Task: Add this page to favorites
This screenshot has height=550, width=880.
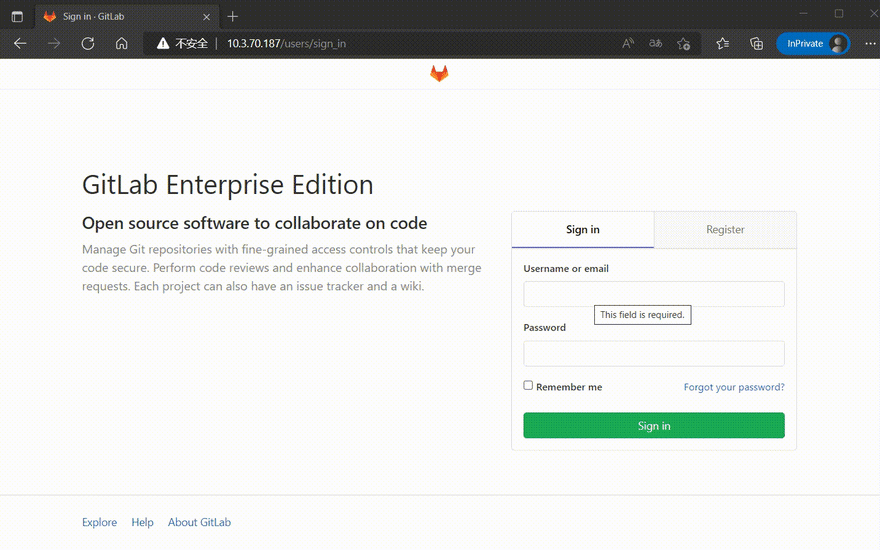Action: tap(684, 43)
